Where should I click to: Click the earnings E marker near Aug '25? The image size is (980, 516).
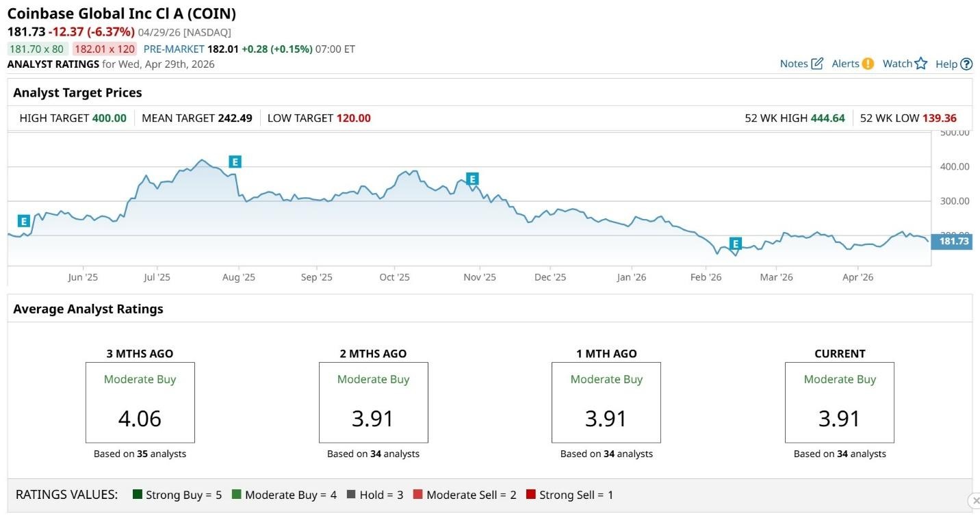[235, 162]
